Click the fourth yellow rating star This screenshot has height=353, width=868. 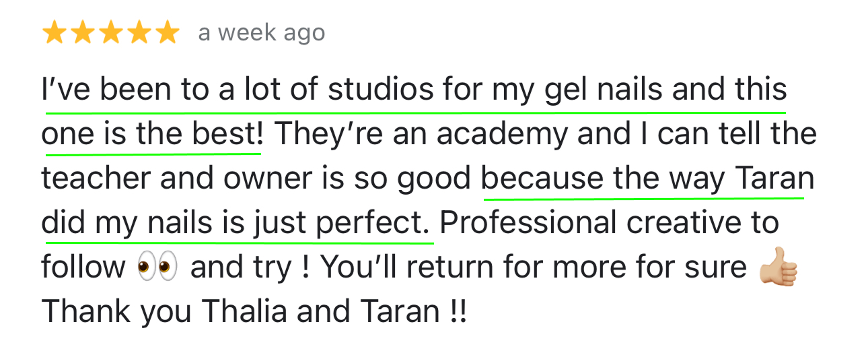click(139, 32)
